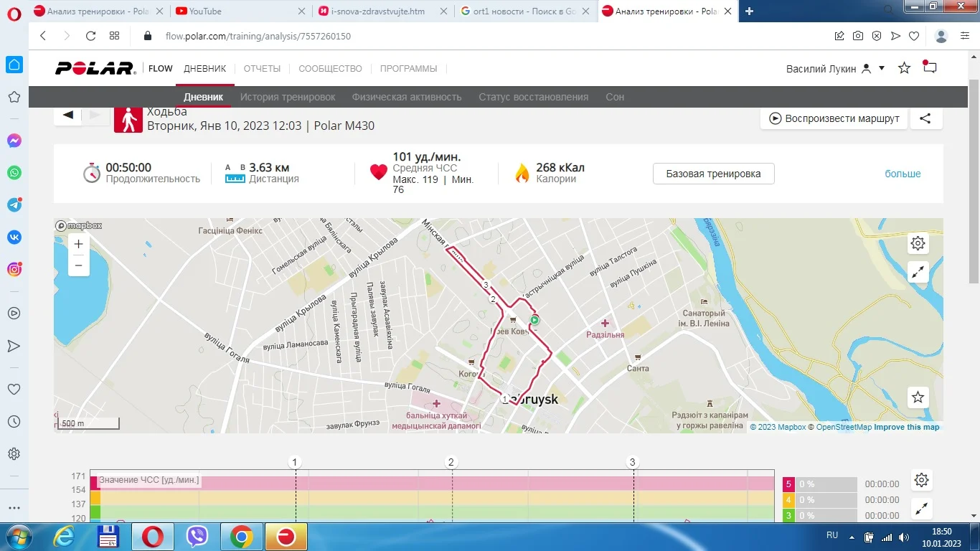This screenshot has height=551, width=980.
Task: Go back to previous browser page
Action: click(x=43, y=36)
